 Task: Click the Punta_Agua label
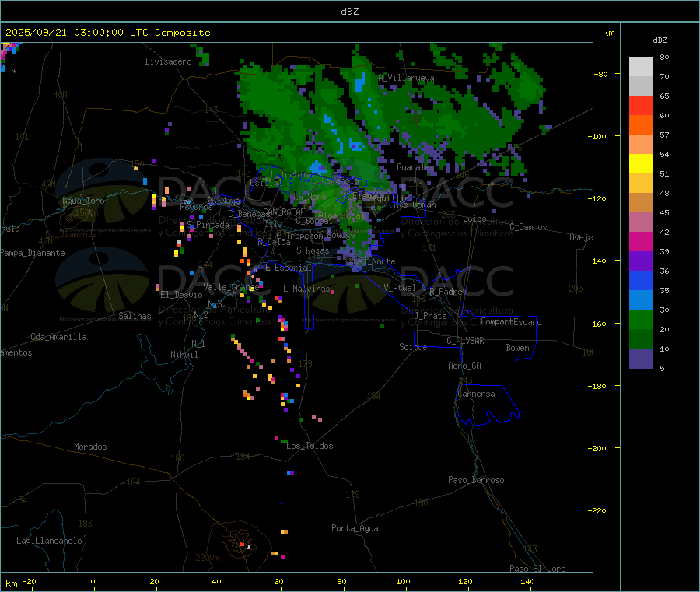tap(355, 528)
